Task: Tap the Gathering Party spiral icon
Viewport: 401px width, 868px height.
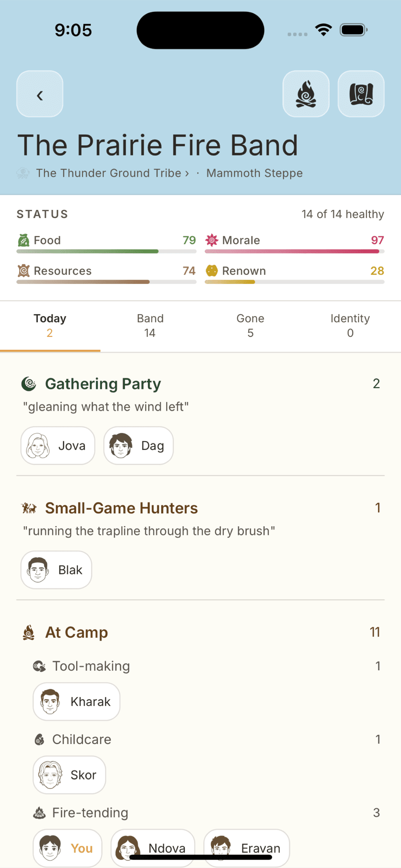Action: [29, 384]
